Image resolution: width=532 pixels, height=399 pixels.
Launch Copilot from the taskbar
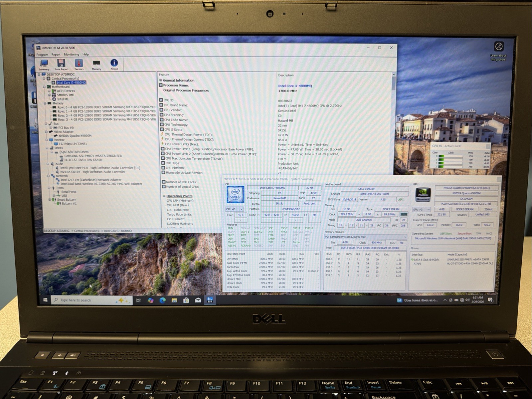coord(151,300)
